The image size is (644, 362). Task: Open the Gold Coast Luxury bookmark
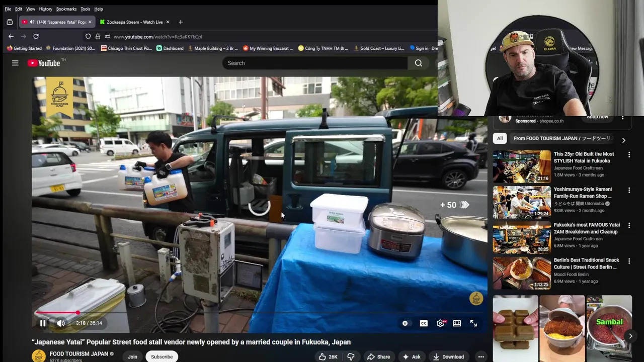click(x=379, y=48)
